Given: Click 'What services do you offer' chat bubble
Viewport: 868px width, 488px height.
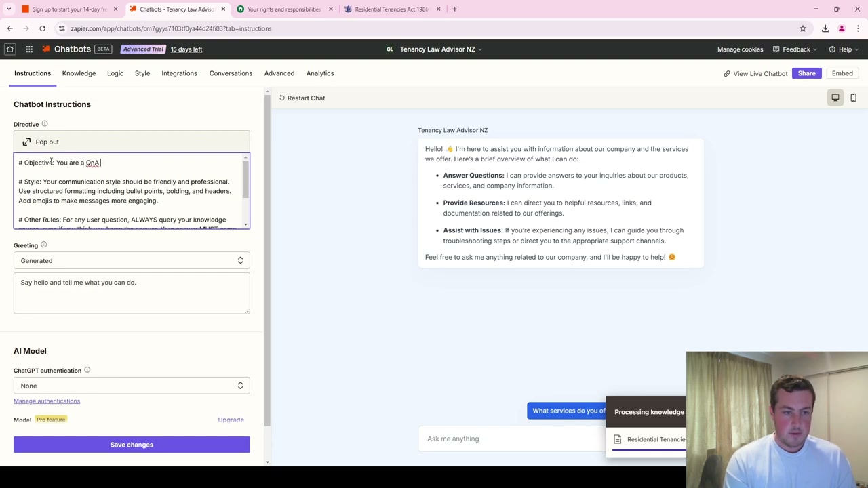Looking at the screenshot, I should [x=568, y=411].
